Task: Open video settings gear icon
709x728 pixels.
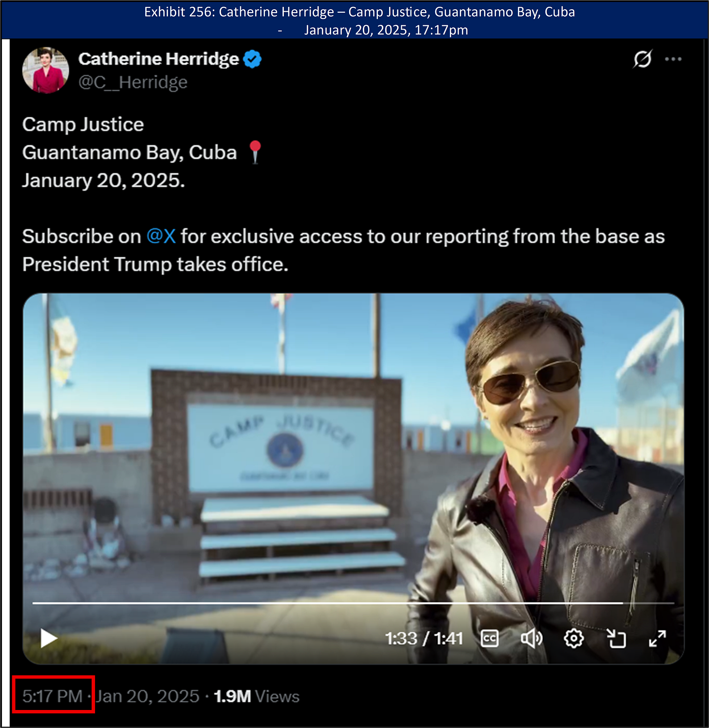Action: (574, 638)
